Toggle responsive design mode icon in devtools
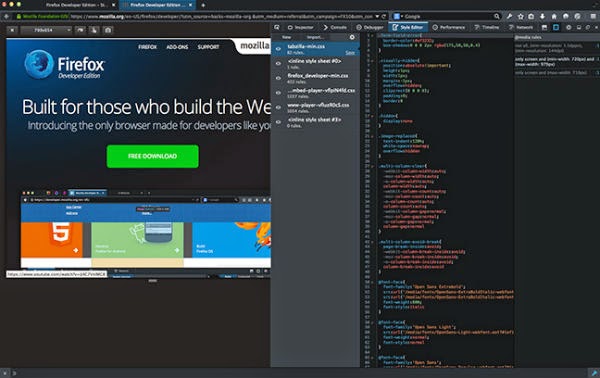Screen dimensions: 600x378 pos(556,27)
